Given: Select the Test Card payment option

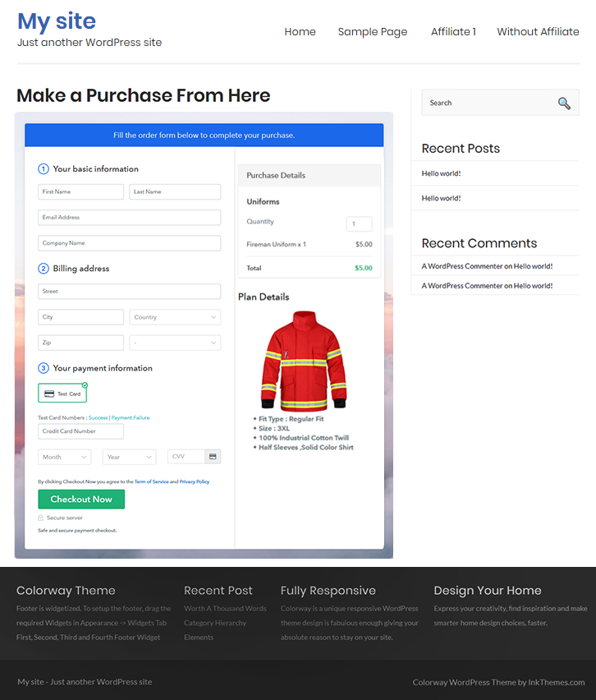Looking at the screenshot, I should pyautogui.click(x=62, y=394).
